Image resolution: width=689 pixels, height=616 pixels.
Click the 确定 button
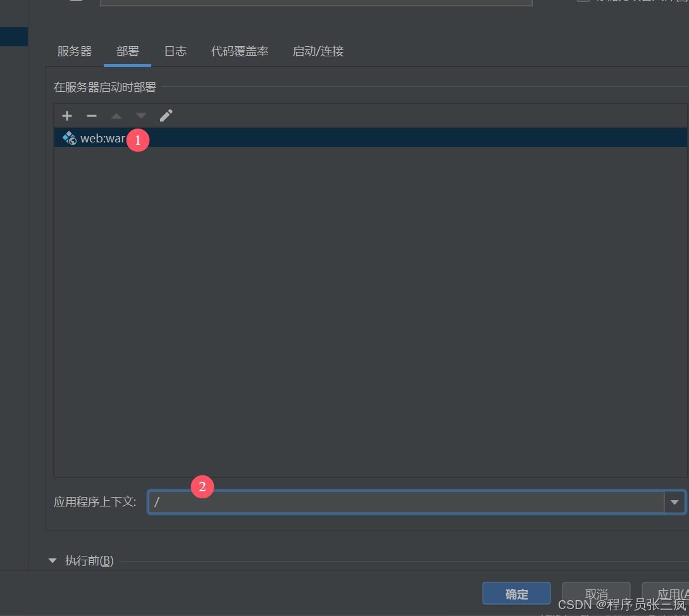click(516, 594)
